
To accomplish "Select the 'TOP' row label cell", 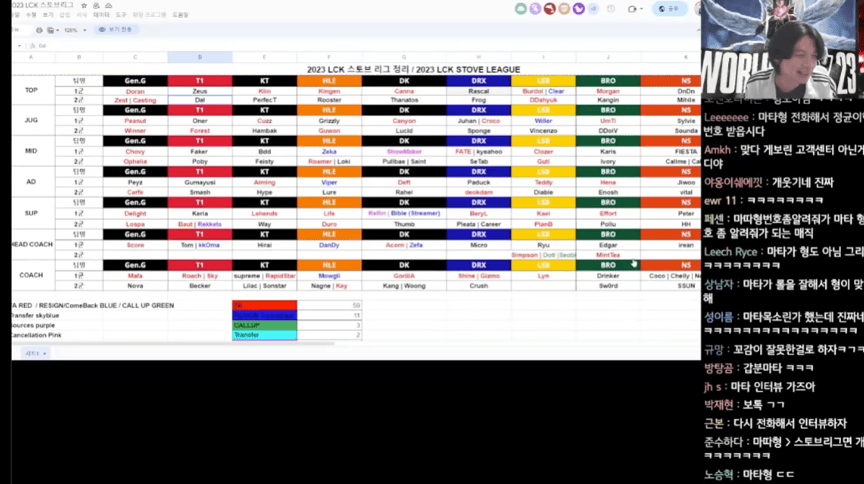I will pyautogui.click(x=31, y=90).
